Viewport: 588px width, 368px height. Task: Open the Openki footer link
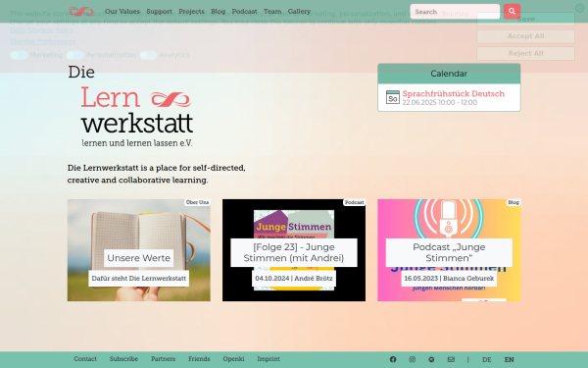tap(233, 359)
